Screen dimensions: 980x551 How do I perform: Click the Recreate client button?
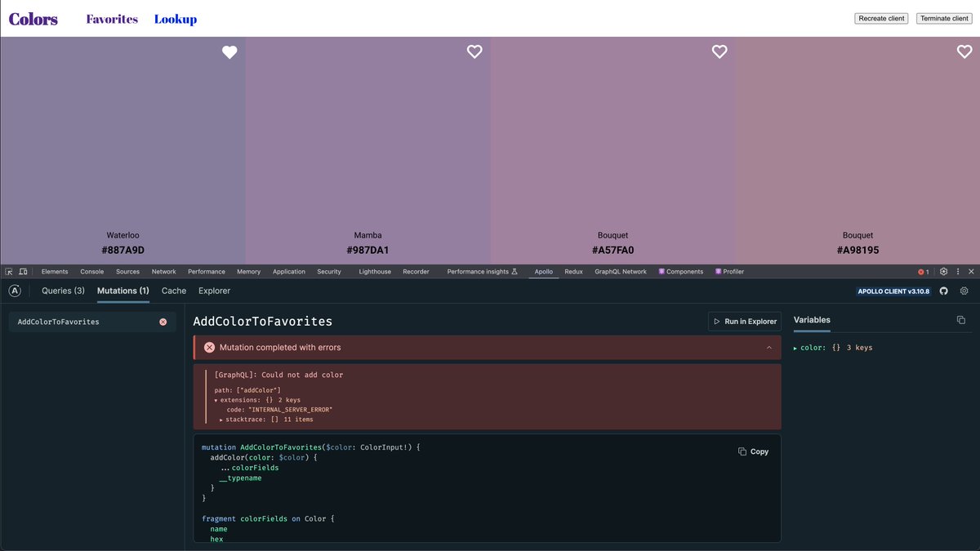tap(881, 18)
